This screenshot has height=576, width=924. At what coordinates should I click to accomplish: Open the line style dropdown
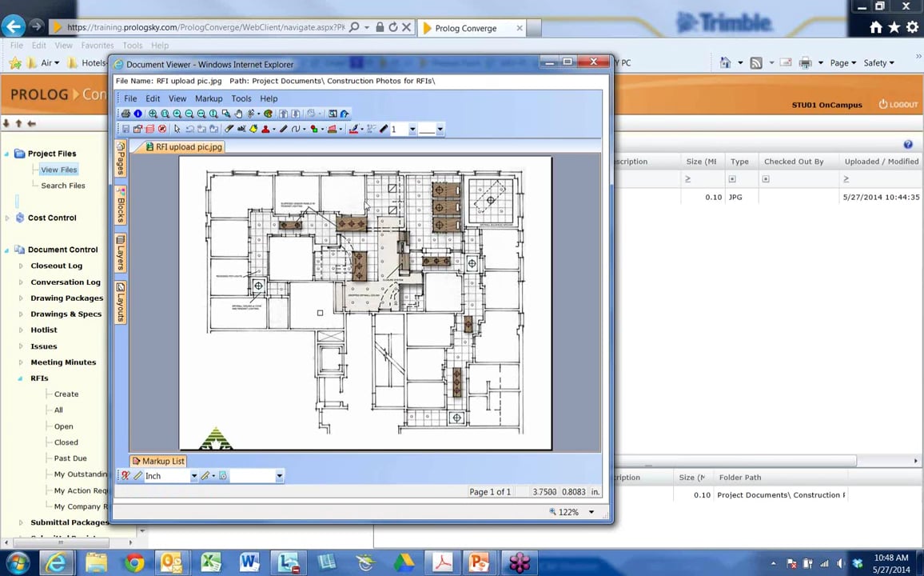click(x=440, y=129)
